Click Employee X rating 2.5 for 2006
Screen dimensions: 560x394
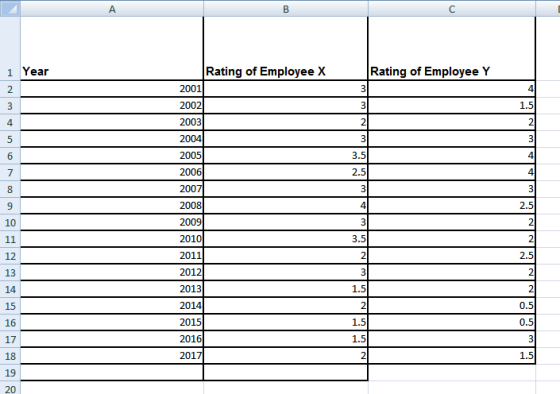pos(286,172)
